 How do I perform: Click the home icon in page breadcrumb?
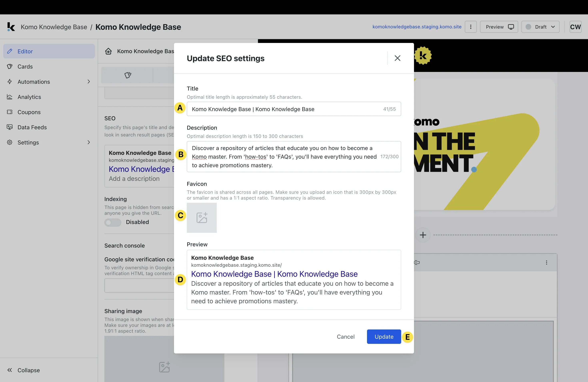click(108, 51)
